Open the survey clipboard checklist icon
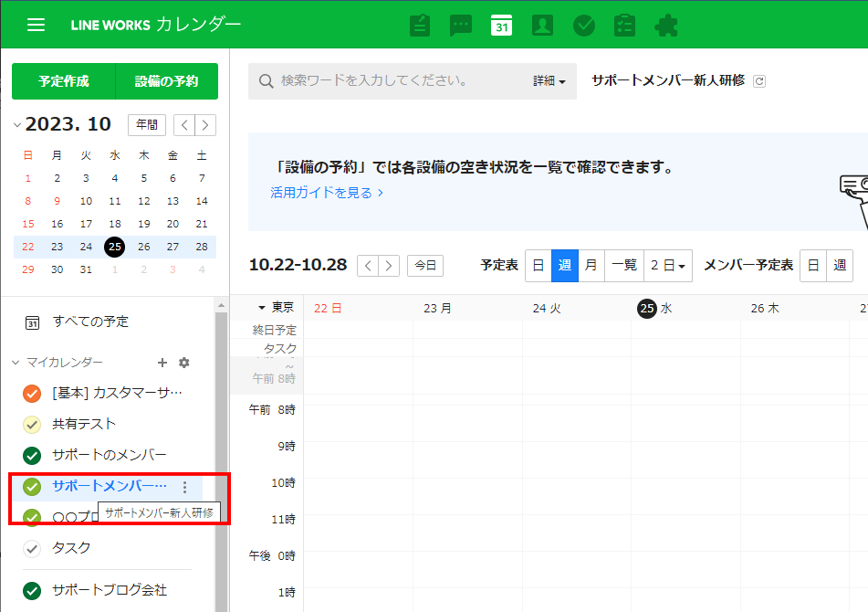Viewport: 868px width, 612px height. point(625,26)
